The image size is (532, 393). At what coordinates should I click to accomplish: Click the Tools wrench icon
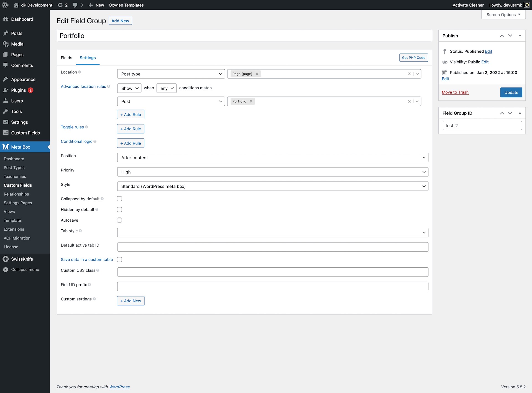tap(6, 111)
